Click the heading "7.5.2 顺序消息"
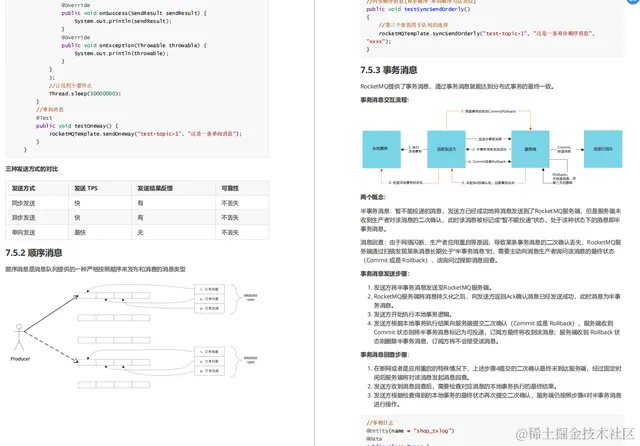Viewport: 640px width, 446px height. [33, 253]
